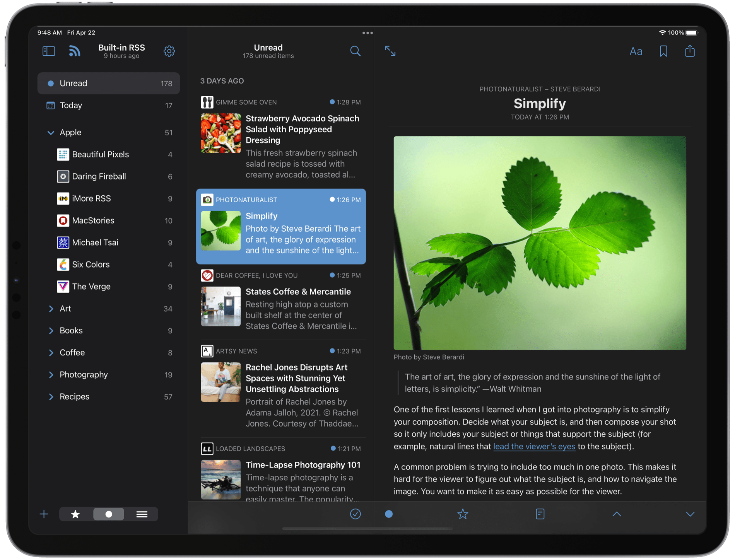Open settings gear in sidebar header
Image resolution: width=735 pixels, height=560 pixels.
(169, 51)
